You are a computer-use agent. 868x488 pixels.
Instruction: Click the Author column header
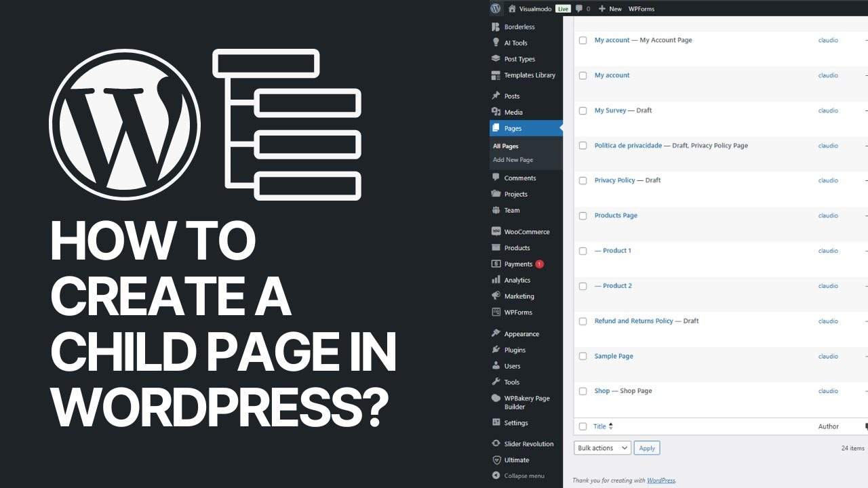pos(829,426)
